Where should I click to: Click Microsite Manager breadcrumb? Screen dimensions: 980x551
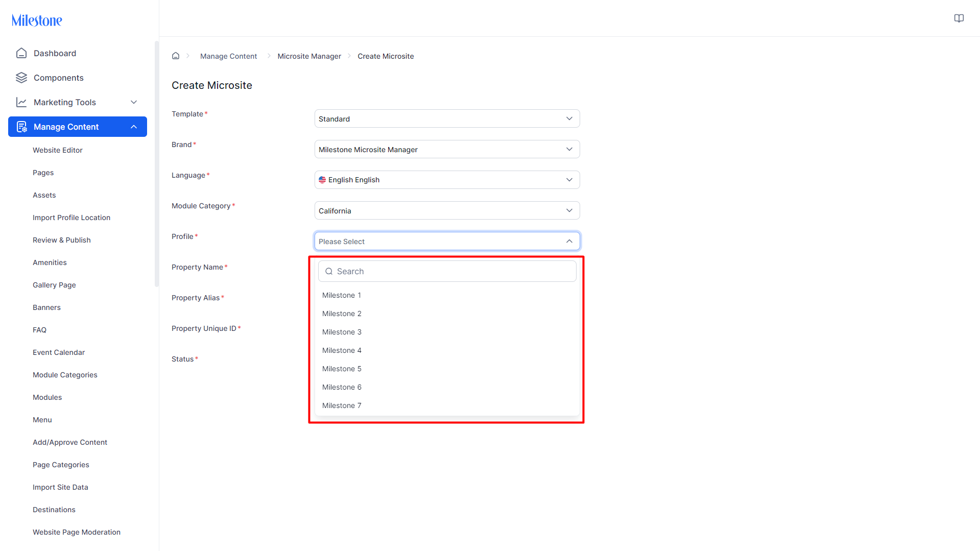[309, 56]
